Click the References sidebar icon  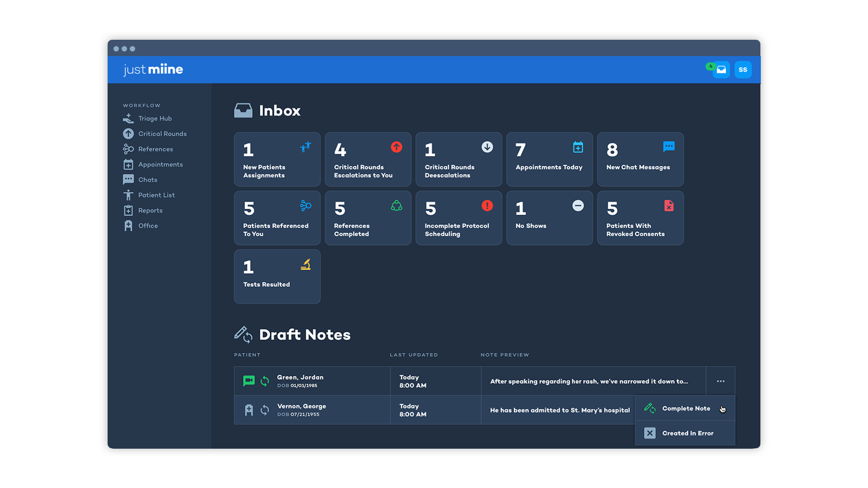point(128,149)
